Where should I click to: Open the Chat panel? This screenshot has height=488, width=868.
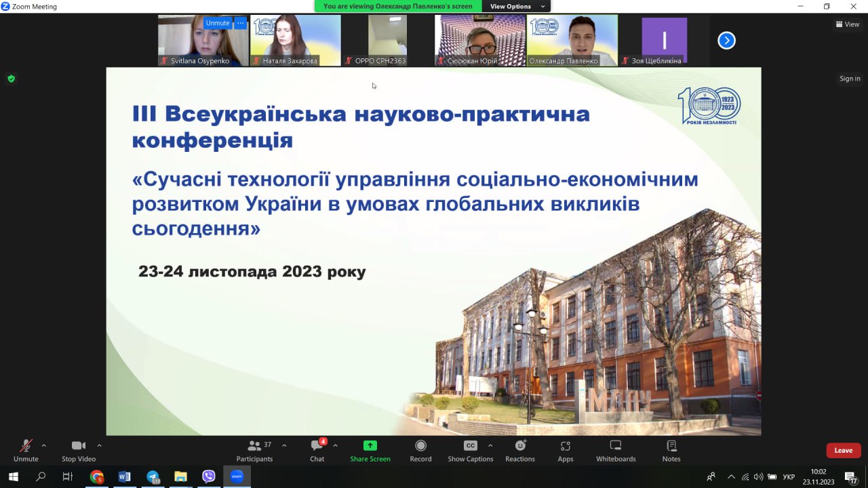pyautogui.click(x=317, y=450)
